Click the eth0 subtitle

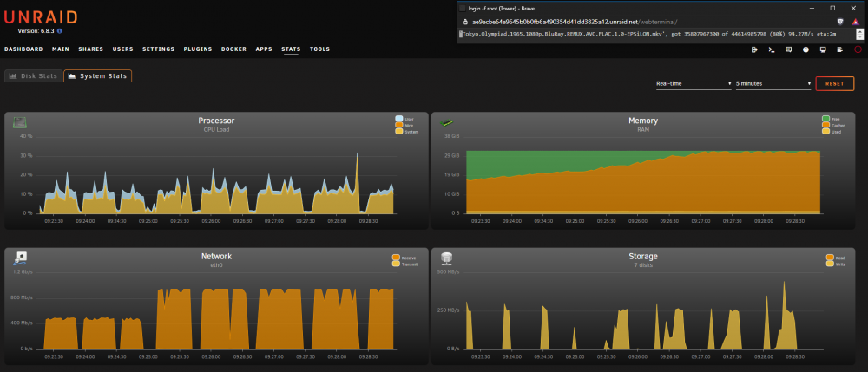coord(216,265)
